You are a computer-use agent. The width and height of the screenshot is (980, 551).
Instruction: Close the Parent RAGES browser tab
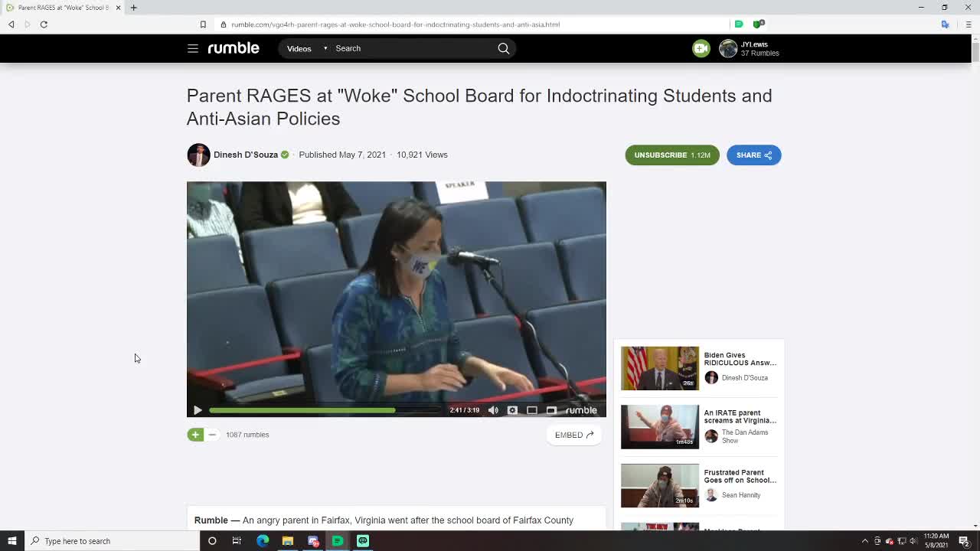coord(118,8)
